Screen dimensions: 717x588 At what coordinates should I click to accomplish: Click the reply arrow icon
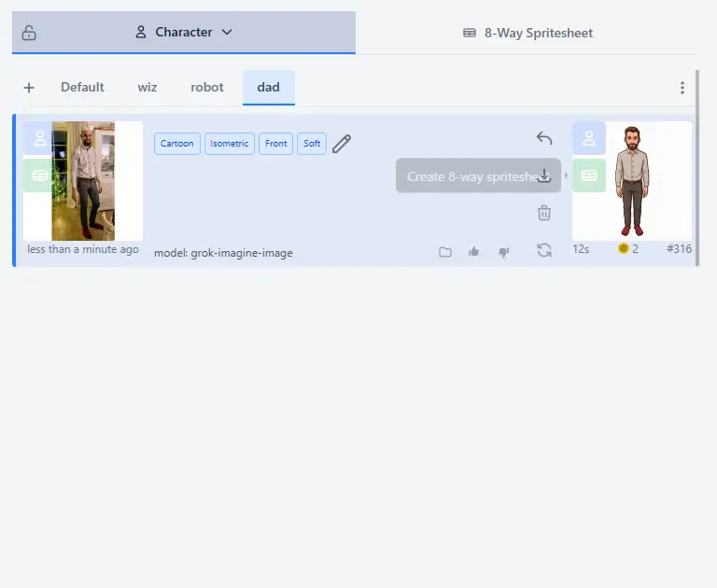544,138
